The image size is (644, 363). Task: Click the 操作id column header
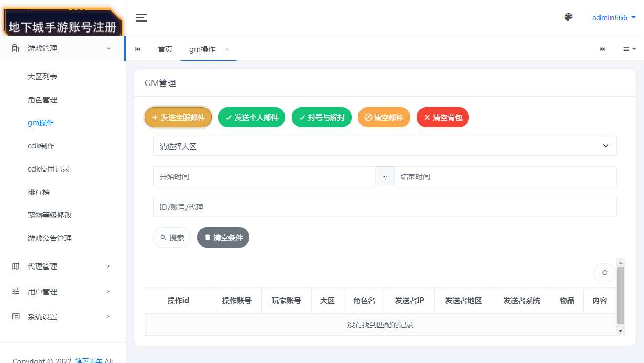tap(178, 301)
